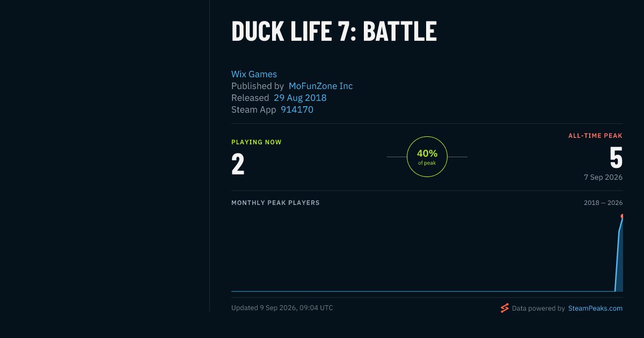Screen dimensions: 644x338
Task: Click the Playing Now label
Action: tap(257, 142)
